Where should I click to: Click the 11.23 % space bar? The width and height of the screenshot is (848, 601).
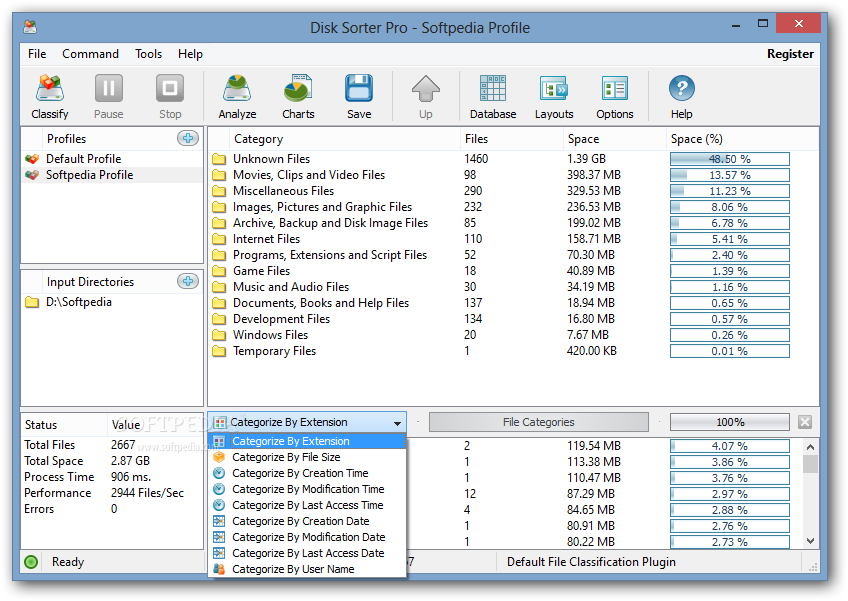tap(730, 191)
